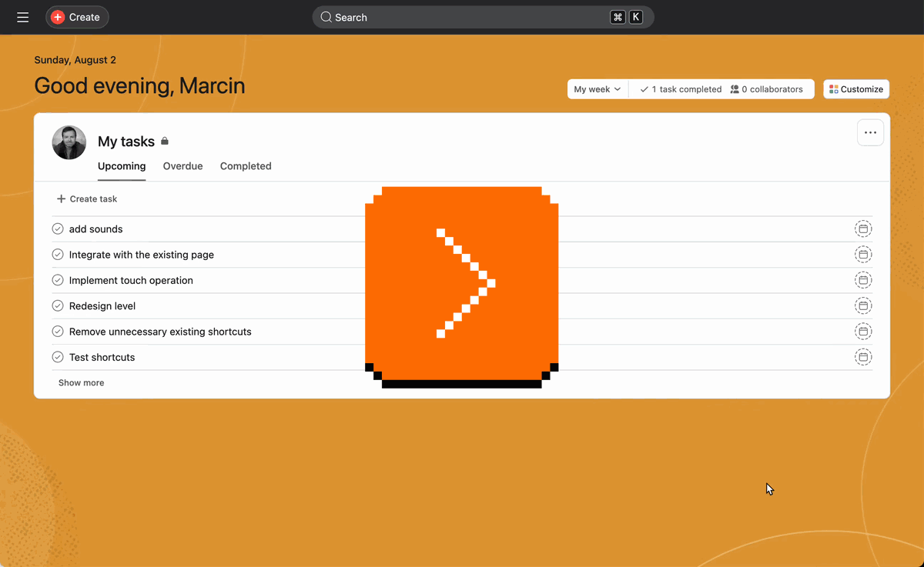Open calendar icon for Redesign level task
Screen dimensions: 924x567
point(863,306)
